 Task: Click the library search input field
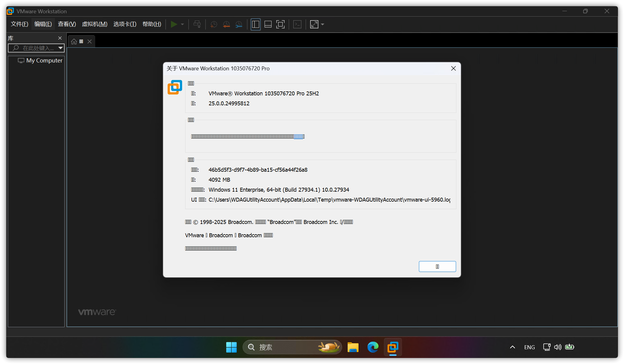pos(38,48)
